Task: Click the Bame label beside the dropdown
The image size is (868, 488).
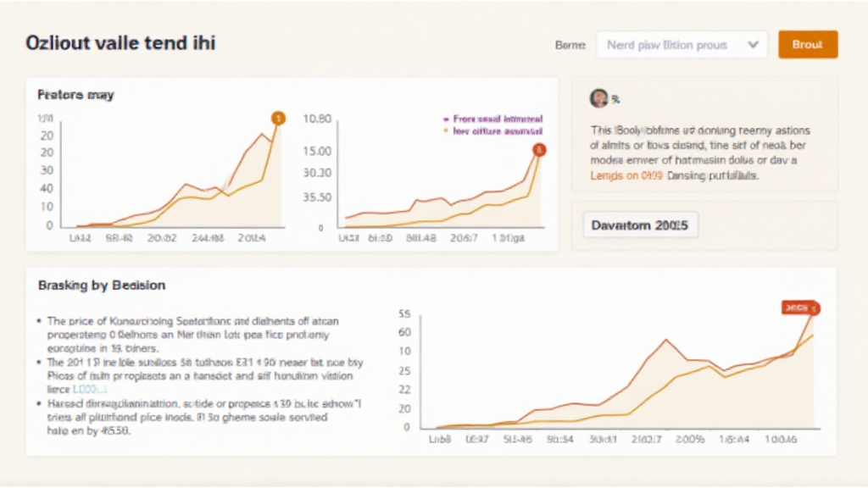Action: [570, 45]
